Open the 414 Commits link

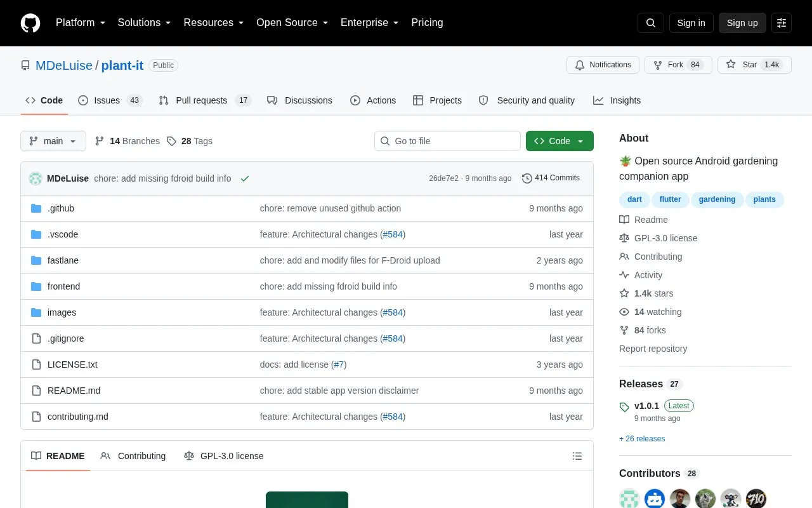coord(551,178)
